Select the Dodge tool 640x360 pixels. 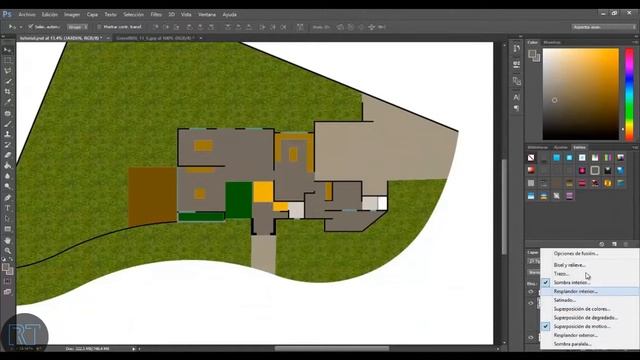[x=7, y=187]
